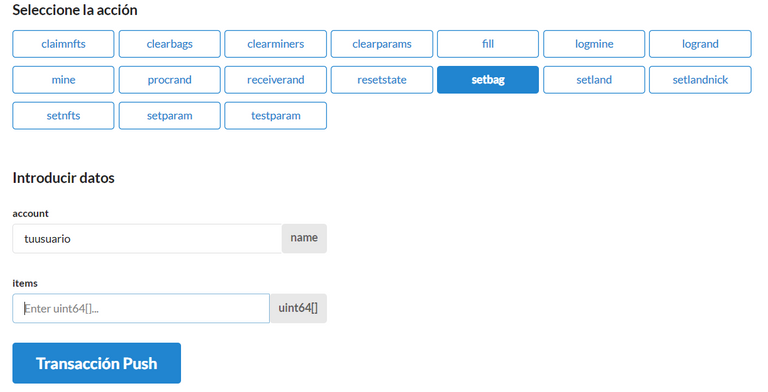Select the setnfts action button
Image resolution: width=768 pixels, height=392 pixels.
coord(63,116)
